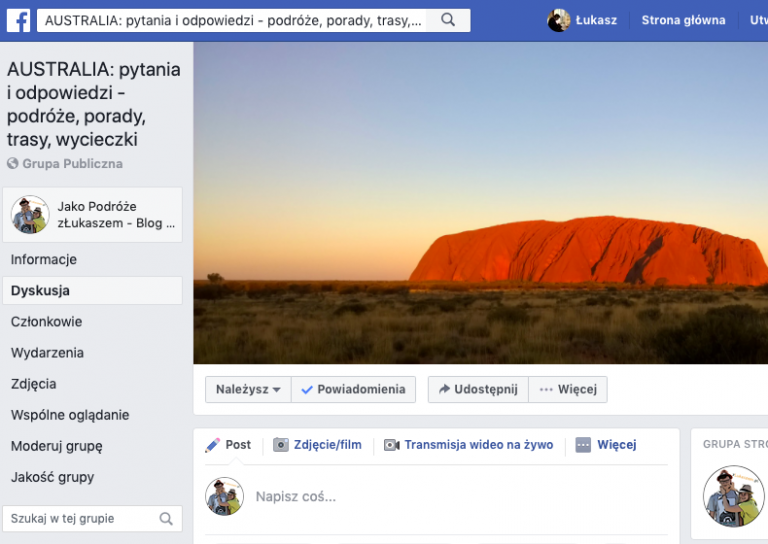
Task: Click the Zdjęcie/film link
Action: (x=328, y=445)
